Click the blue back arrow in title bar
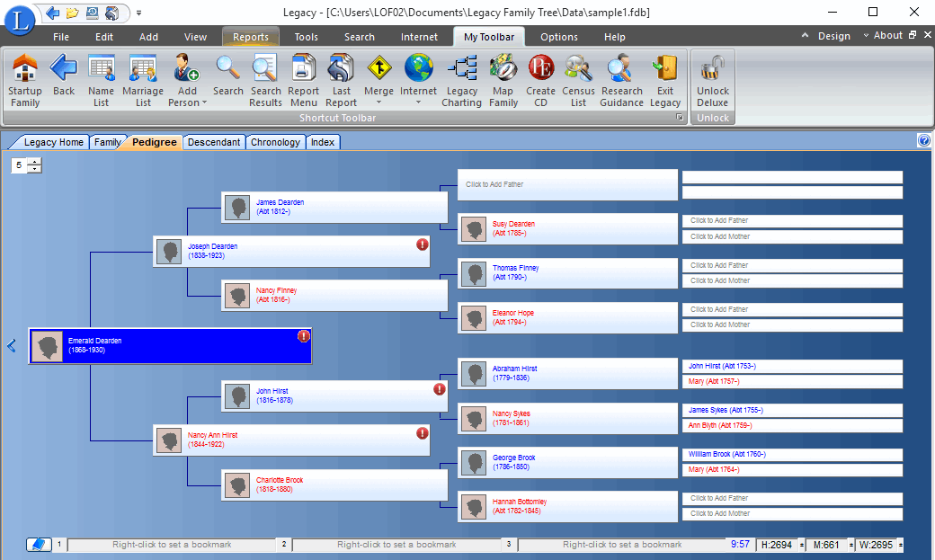935x560 pixels. 52,13
